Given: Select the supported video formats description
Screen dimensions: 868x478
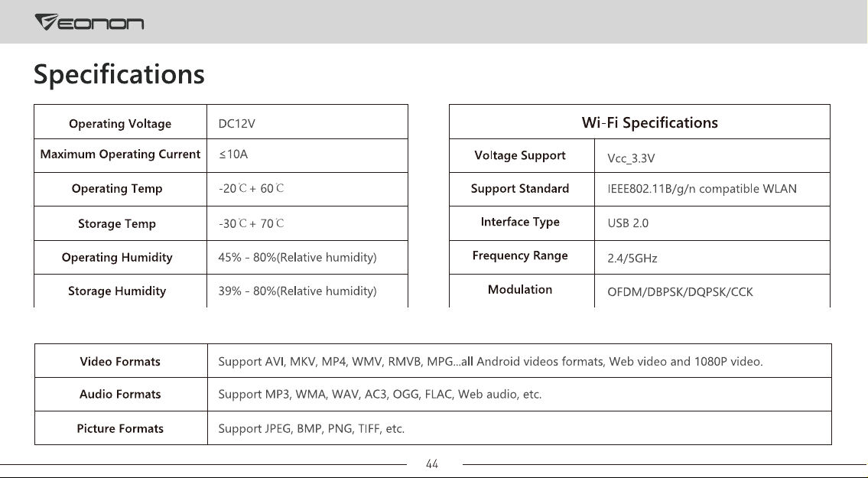Looking at the screenshot, I should (490, 362).
